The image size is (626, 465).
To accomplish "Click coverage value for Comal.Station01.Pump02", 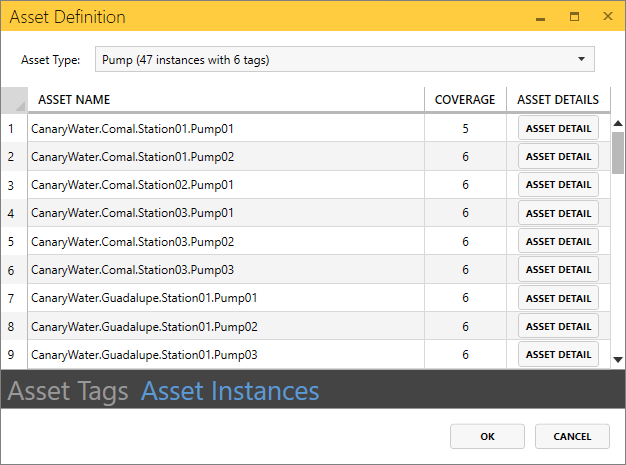I will coord(465,156).
